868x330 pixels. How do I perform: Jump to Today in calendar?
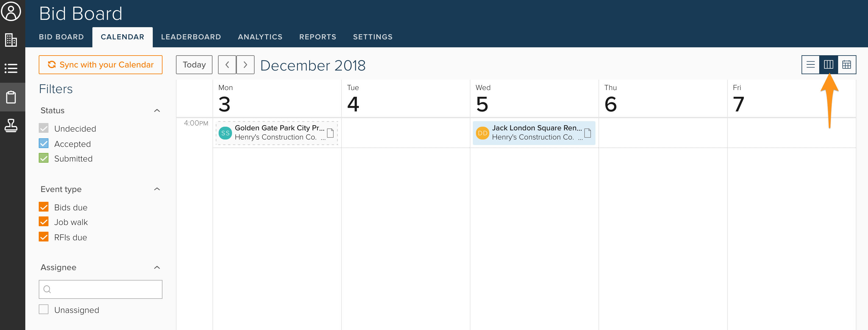(194, 65)
